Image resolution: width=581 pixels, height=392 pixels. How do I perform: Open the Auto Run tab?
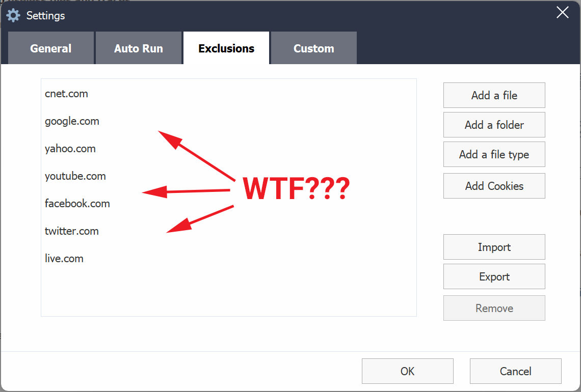pyautogui.click(x=139, y=48)
